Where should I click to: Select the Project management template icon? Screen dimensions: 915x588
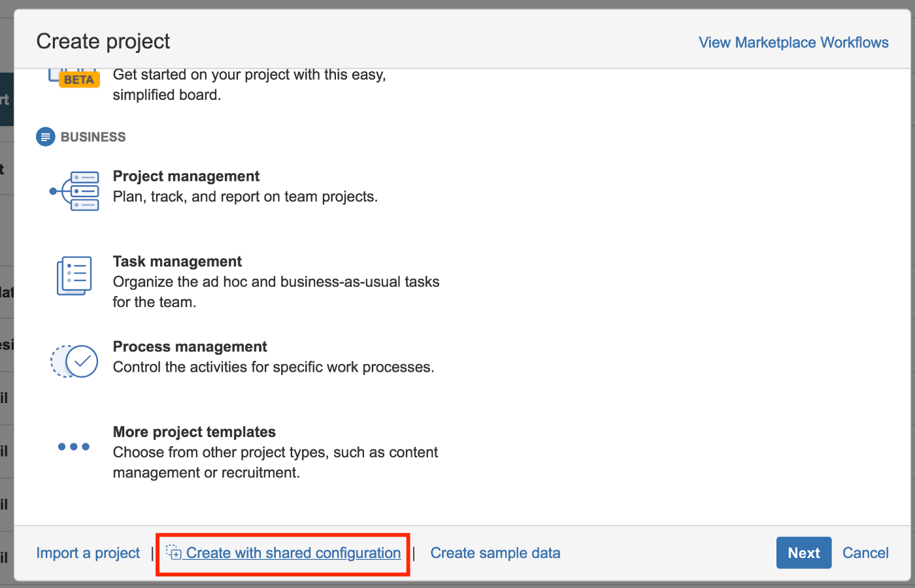[x=74, y=190]
